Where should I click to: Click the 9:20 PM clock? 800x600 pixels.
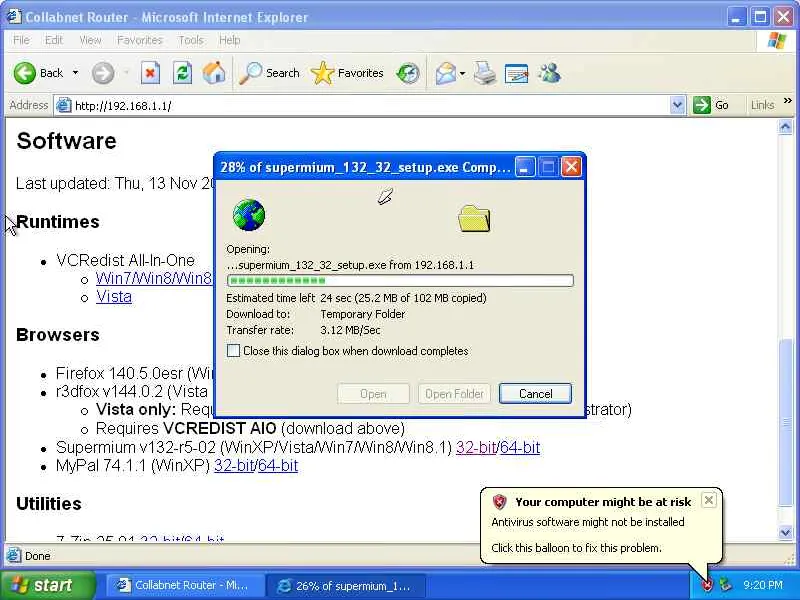point(763,585)
